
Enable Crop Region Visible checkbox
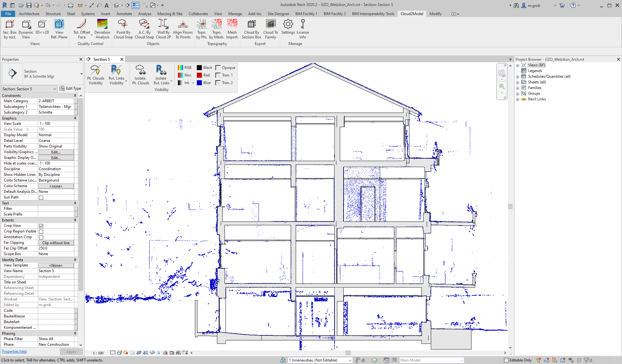click(x=41, y=232)
